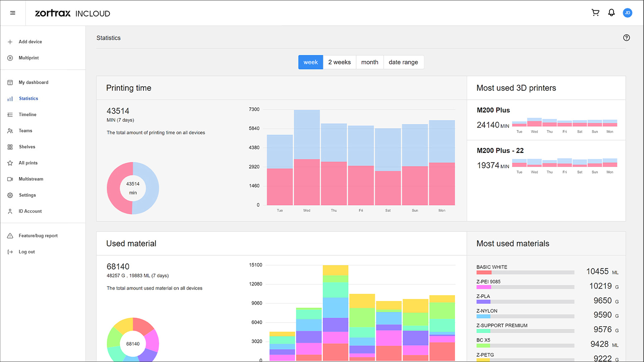Click the help question mark icon

[626, 38]
